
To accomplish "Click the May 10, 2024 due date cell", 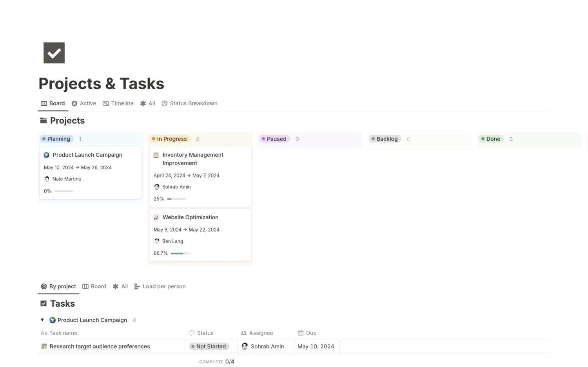I will [x=316, y=347].
